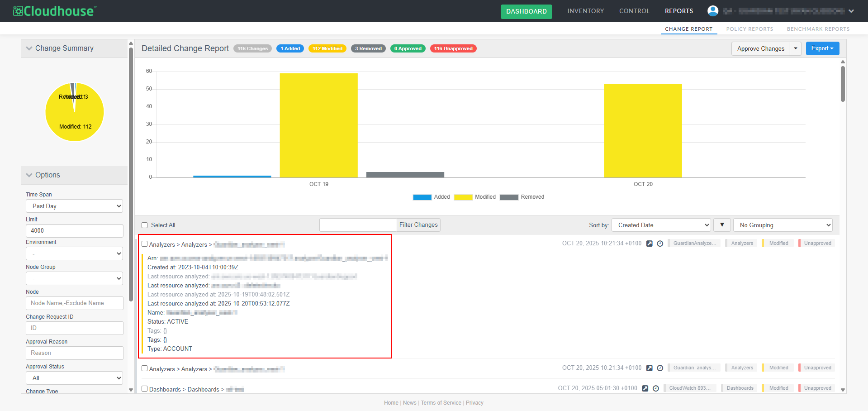Click the Filter Changes button

(x=418, y=225)
